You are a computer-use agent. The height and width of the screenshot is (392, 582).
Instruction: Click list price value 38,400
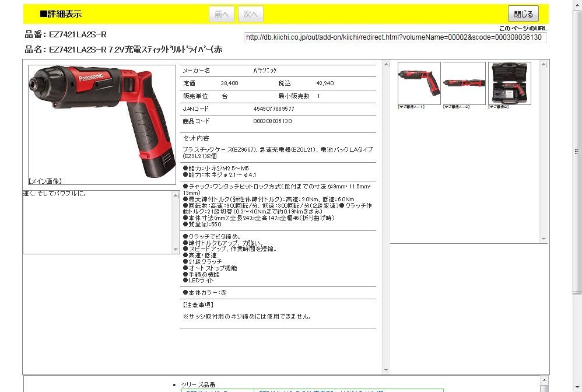point(229,83)
